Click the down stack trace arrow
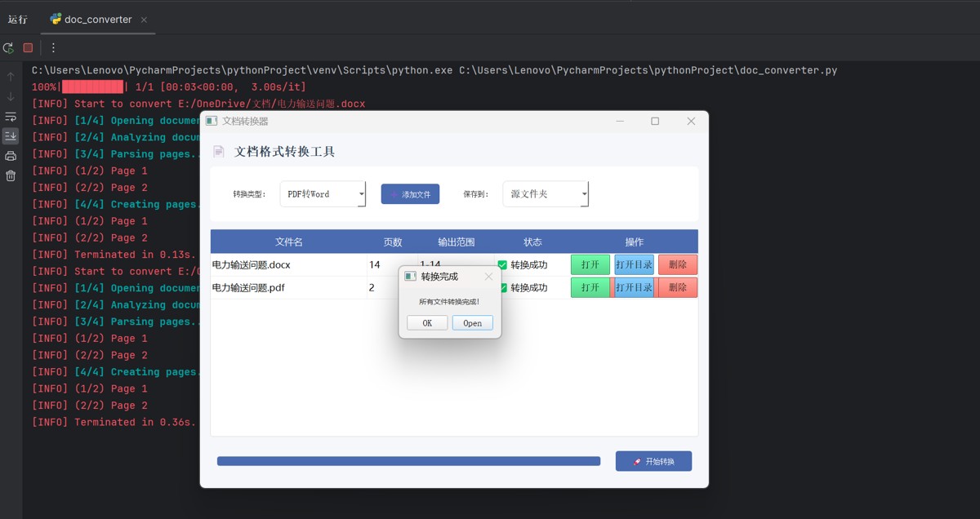 click(11, 96)
